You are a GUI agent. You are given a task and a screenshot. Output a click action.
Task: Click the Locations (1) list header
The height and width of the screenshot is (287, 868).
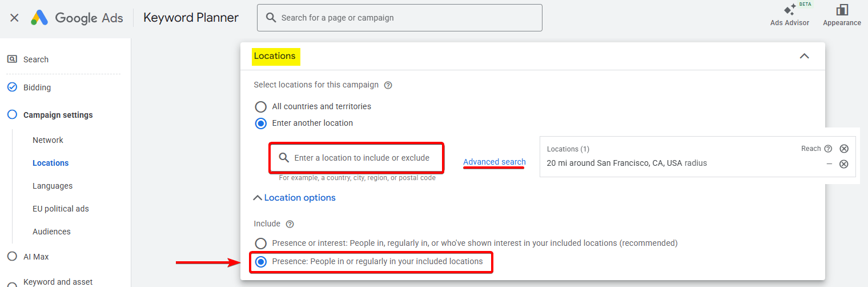(568, 149)
